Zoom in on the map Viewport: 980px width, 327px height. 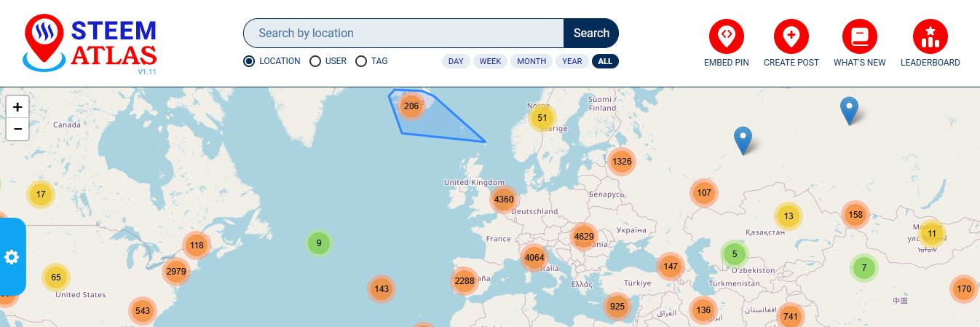tap(17, 106)
